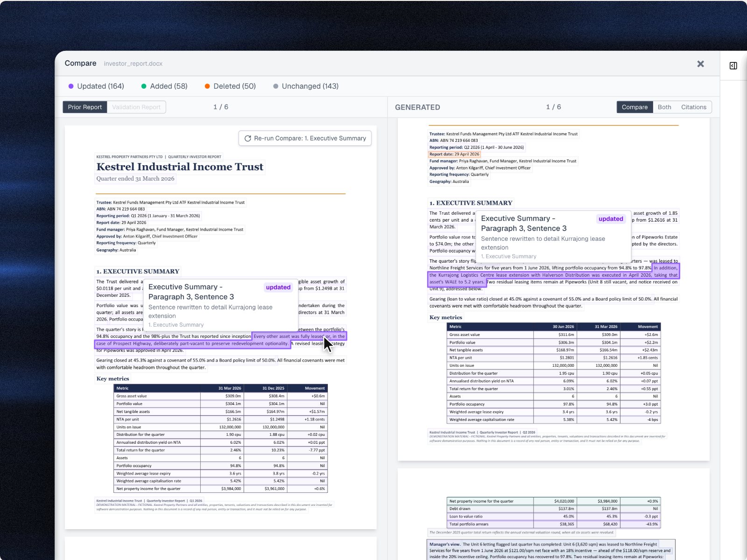The width and height of the screenshot is (747, 560).
Task: Filter by Deleted (50) changes
Action: point(230,86)
